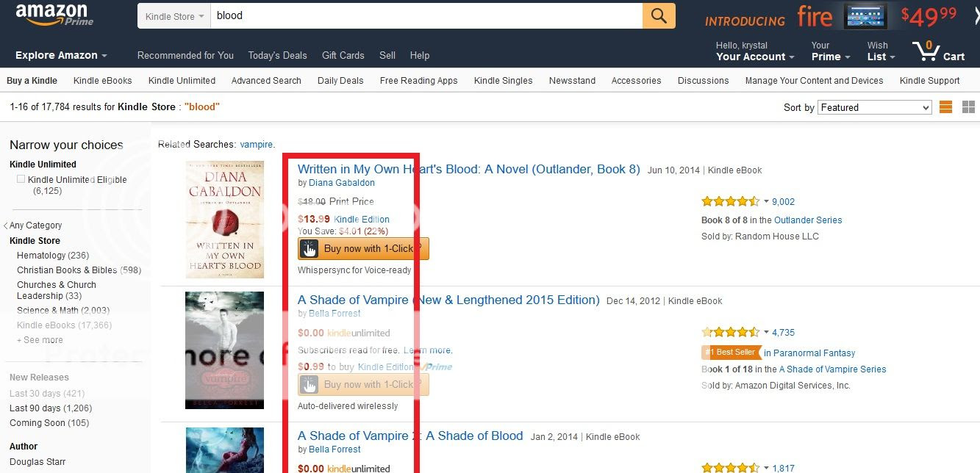The image size is (980, 473).
Task: Click the Fire tablet promo image
Action: (x=867, y=16)
